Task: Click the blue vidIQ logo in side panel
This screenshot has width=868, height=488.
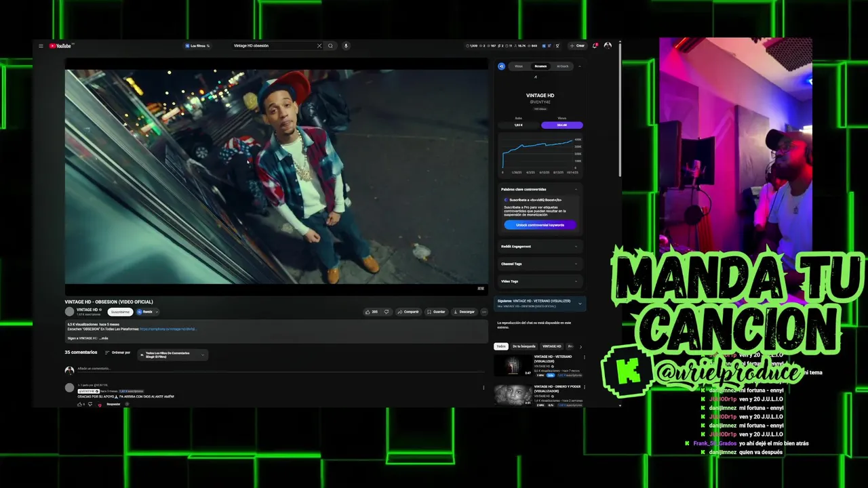Action: point(501,66)
